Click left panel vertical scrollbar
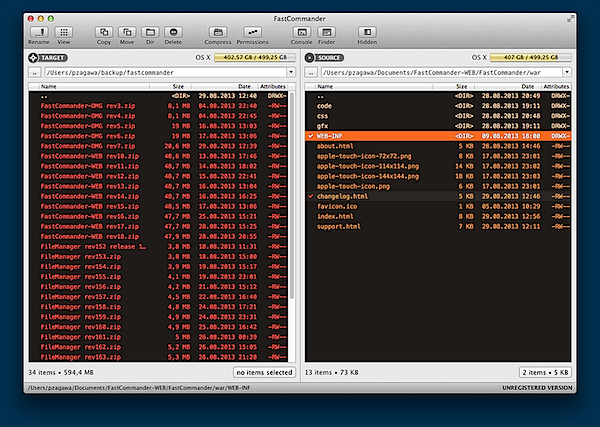The width and height of the screenshot is (600, 427). point(292,195)
